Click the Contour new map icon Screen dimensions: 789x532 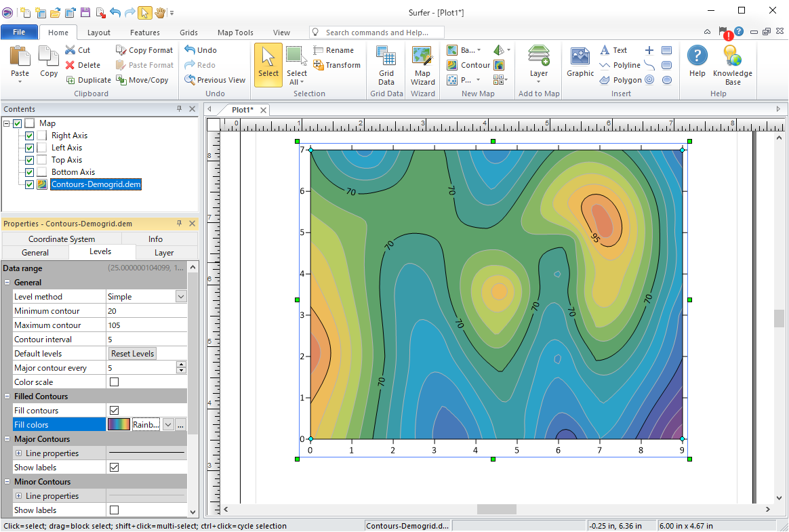tap(453, 65)
